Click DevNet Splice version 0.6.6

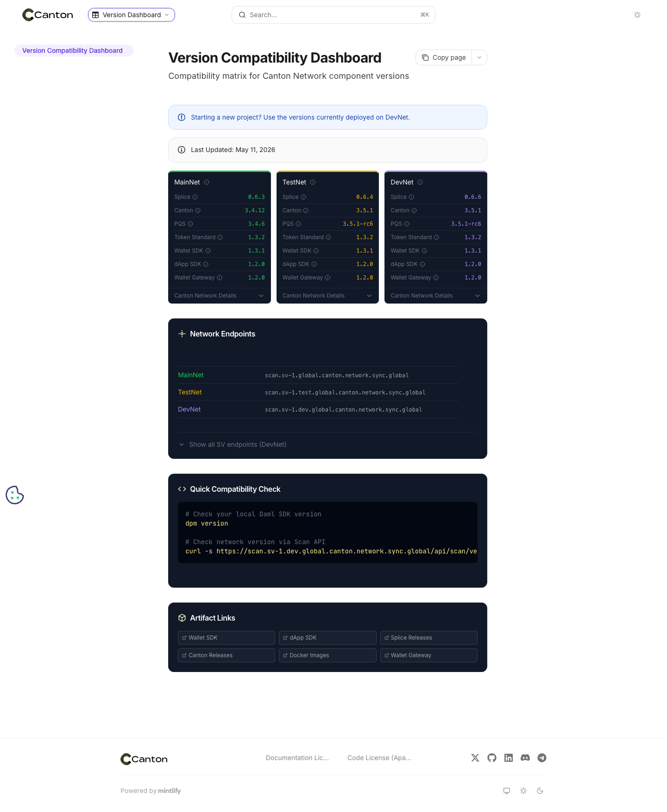coord(473,197)
